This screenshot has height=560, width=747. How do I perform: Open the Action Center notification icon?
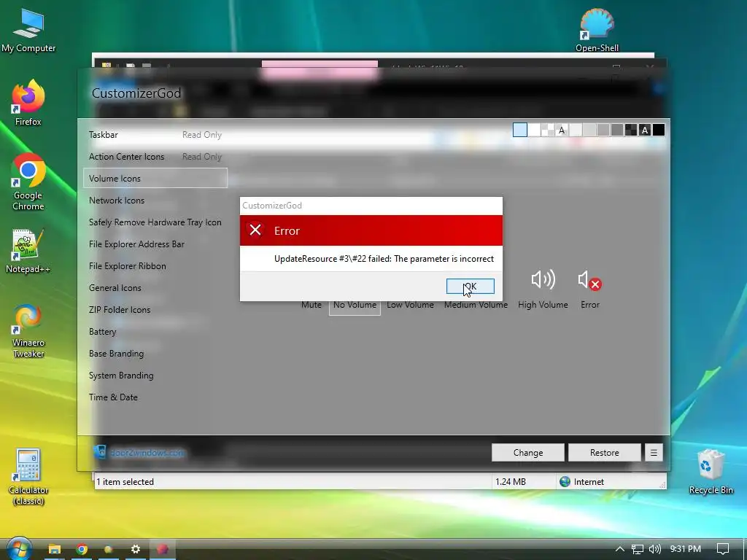click(x=723, y=549)
